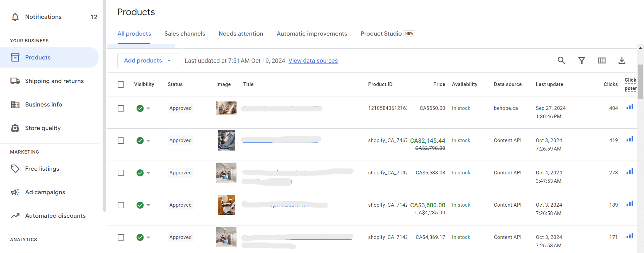Click the notifications count 12
This screenshot has height=253, width=644.
(94, 17)
